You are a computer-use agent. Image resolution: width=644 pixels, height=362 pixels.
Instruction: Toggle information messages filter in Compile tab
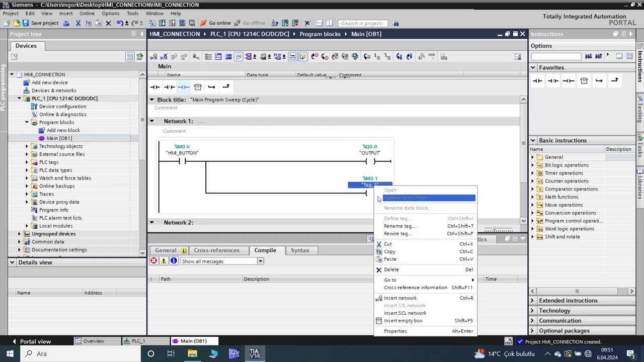(174, 261)
